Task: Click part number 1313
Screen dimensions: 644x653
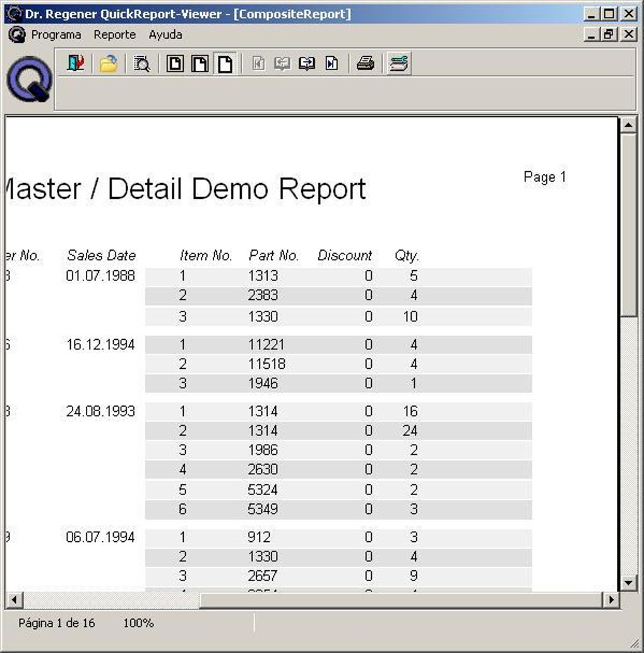Action: (x=263, y=276)
